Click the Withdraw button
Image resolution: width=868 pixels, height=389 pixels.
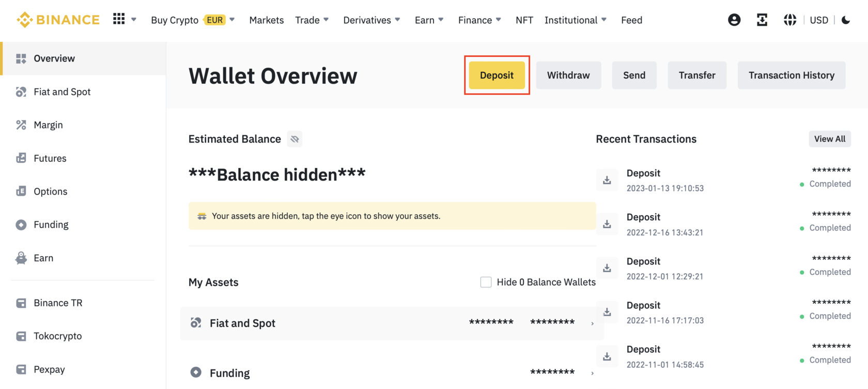coord(568,75)
